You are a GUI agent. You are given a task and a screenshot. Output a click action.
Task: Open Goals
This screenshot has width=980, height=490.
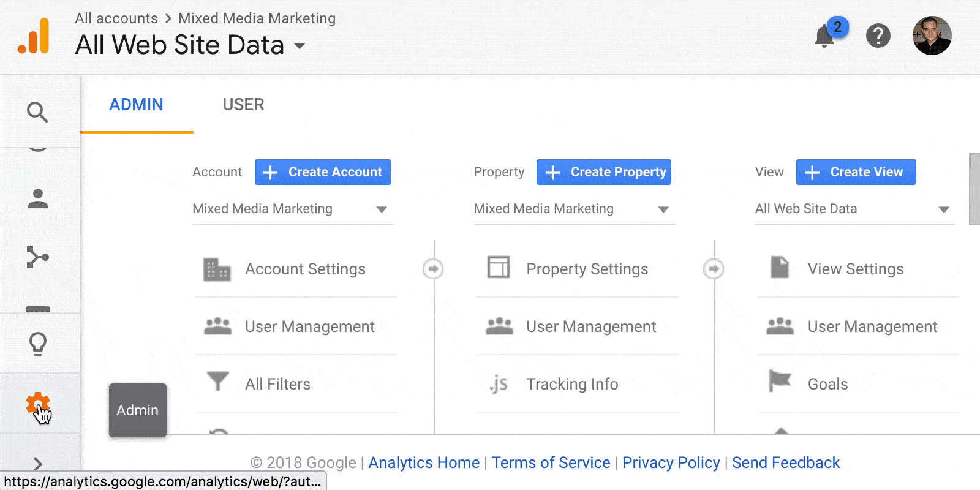click(827, 384)
